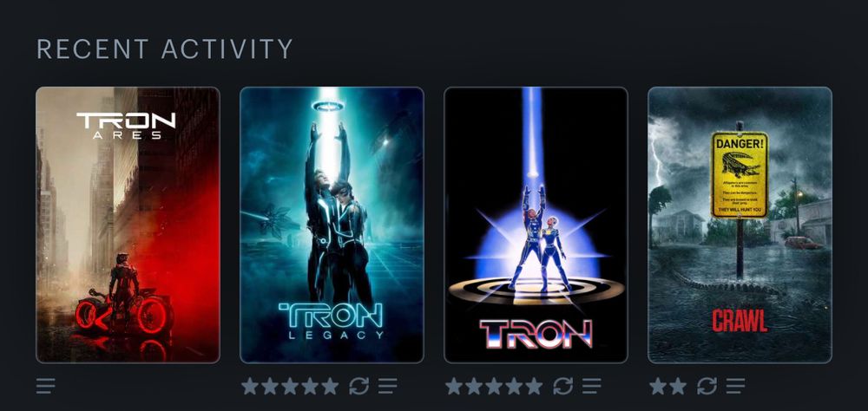
Task: Click the second star under Crawl
Action: 678,386
